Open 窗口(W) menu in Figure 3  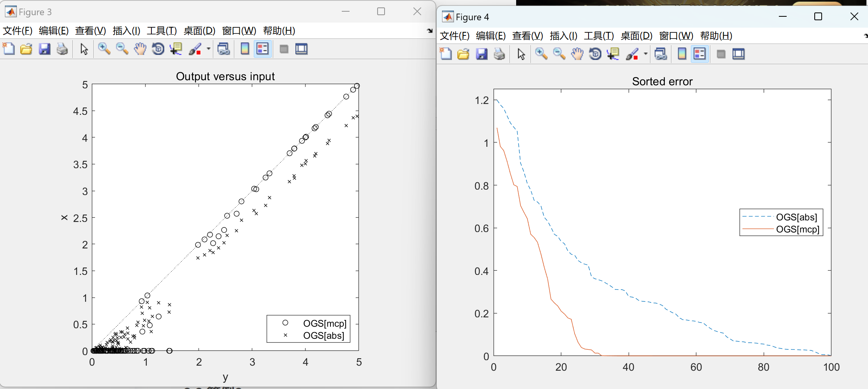click(239, 31)
